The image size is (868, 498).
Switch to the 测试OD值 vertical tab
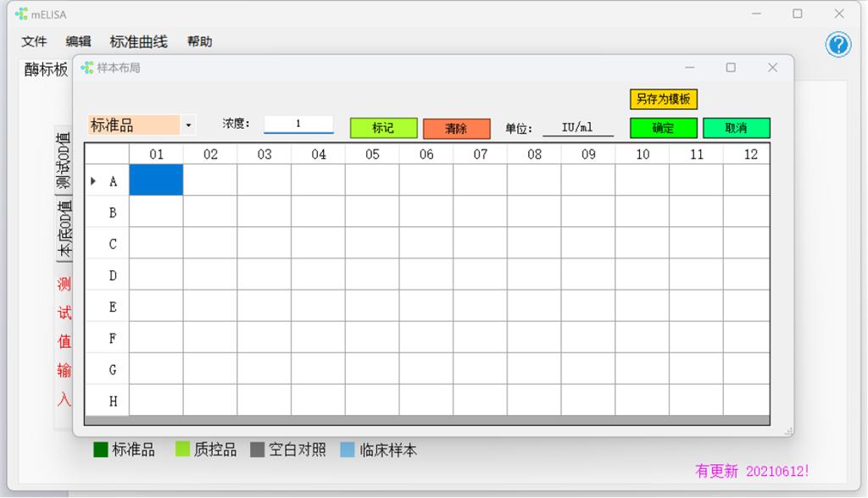pos(64,159)
